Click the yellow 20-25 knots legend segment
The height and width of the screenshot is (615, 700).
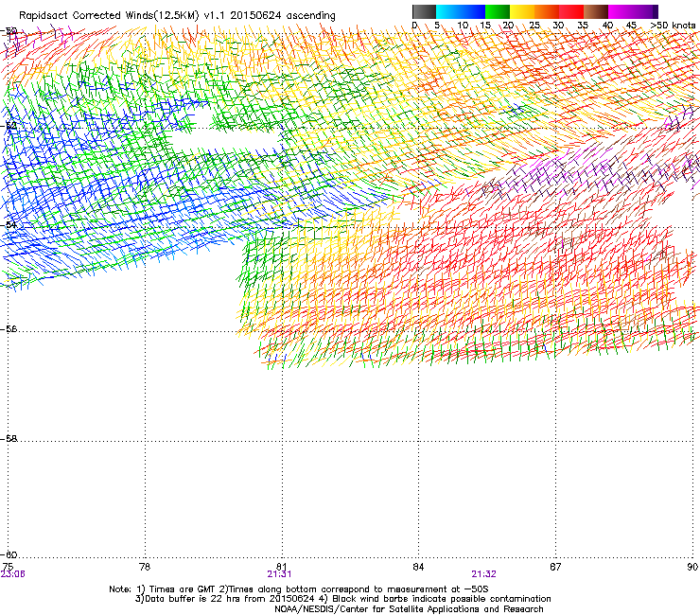pyautogui.click(x=522, y=11)
